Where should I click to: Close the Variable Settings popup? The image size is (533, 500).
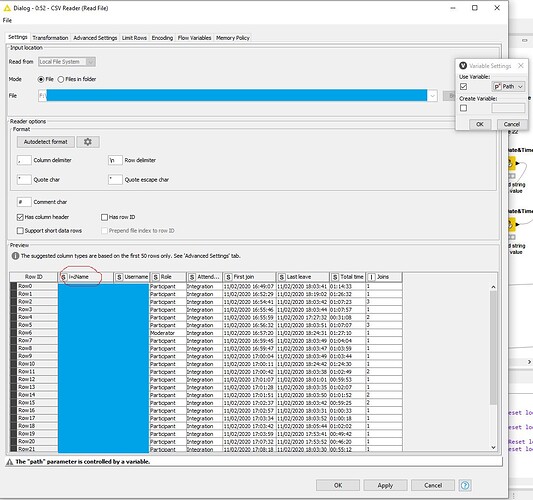520,66
